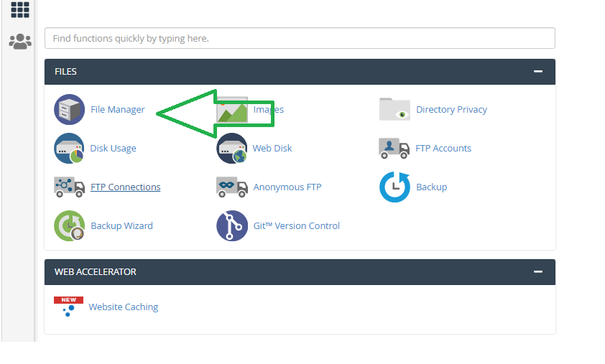Screen dimensions: 605x364
Task: Open the Git Version Control icon
Action: pyautogui.click(x=232, y=225)
